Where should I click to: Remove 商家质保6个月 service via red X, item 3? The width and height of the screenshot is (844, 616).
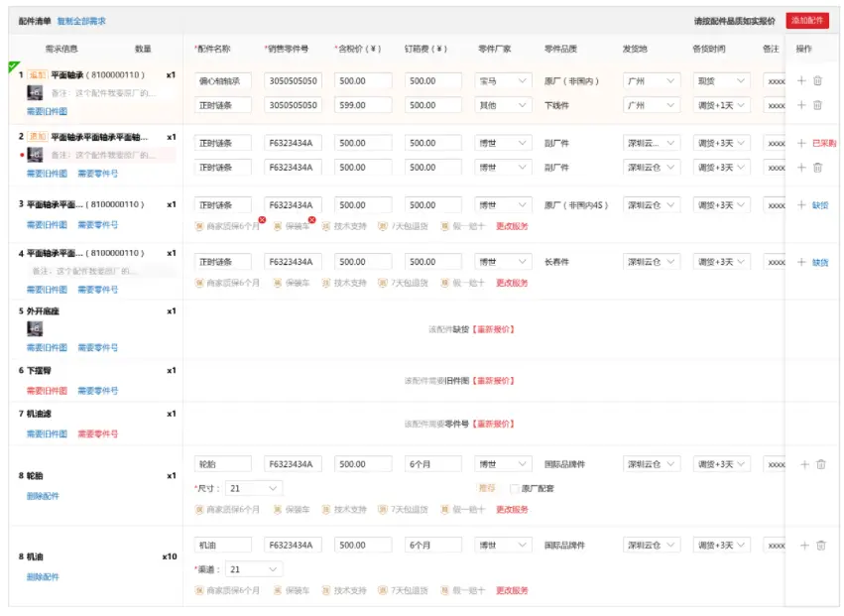coord(262,219)
